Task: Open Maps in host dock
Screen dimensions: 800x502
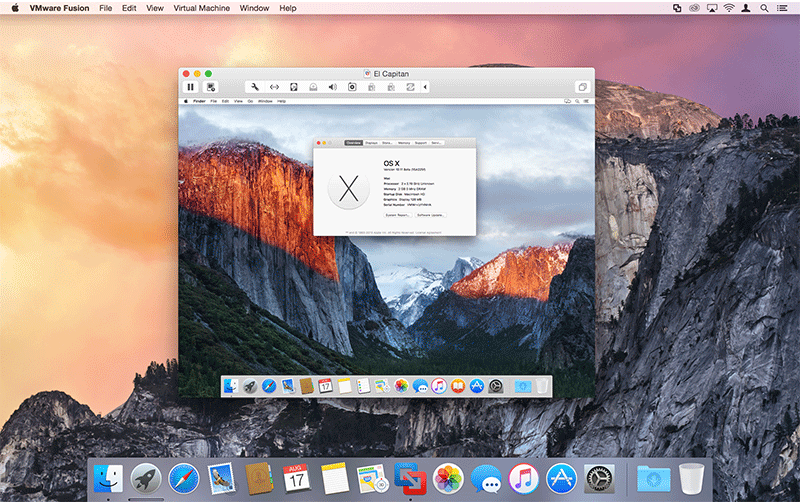Action: click(x=372, y=479)
